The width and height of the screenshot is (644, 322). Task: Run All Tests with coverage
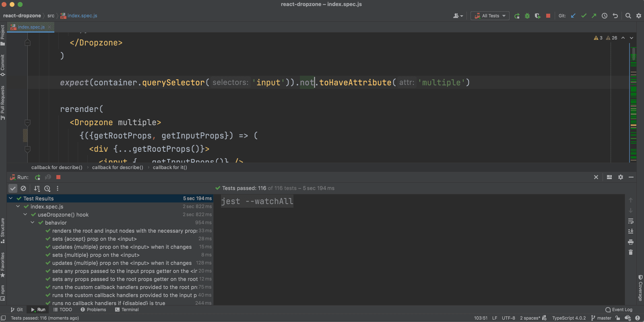(x=538, y=16)
